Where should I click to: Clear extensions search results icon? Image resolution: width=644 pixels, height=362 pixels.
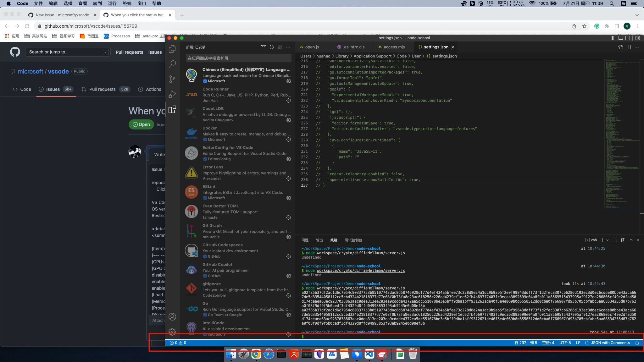(280, 47)
